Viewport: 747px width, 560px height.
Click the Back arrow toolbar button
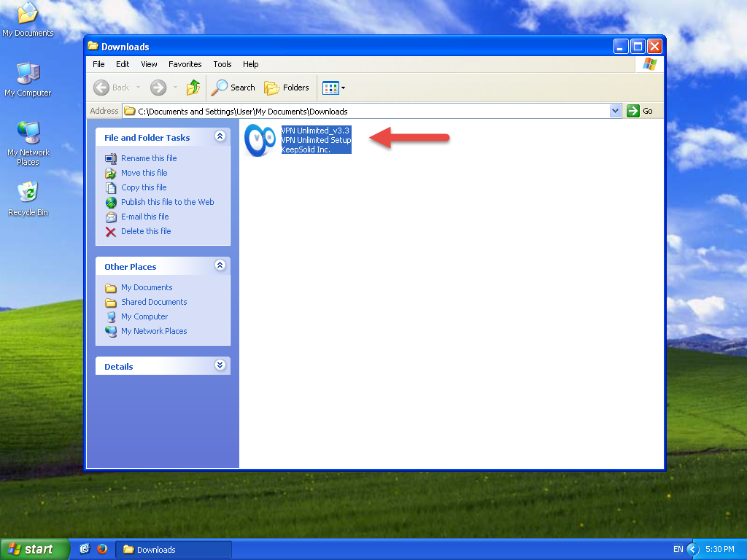click(112, 87)
